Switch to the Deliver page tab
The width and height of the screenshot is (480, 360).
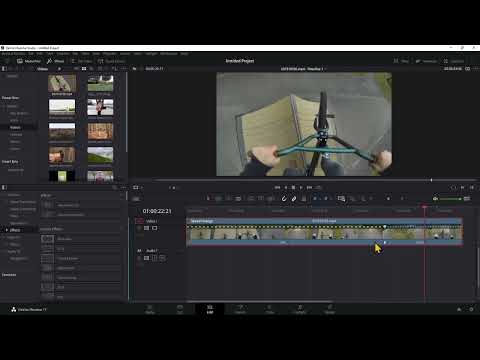pyautogui.click(x=329, y=309)
